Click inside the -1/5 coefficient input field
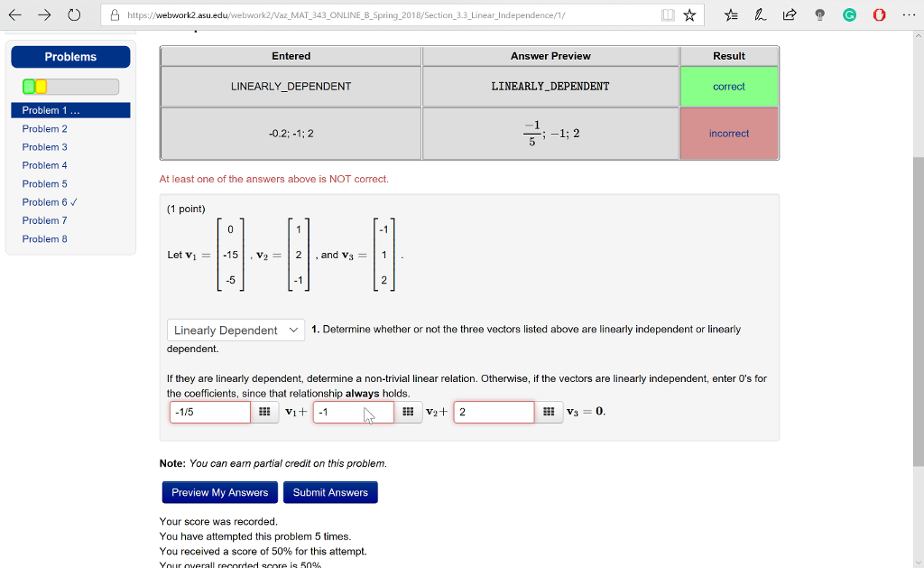 209,412
